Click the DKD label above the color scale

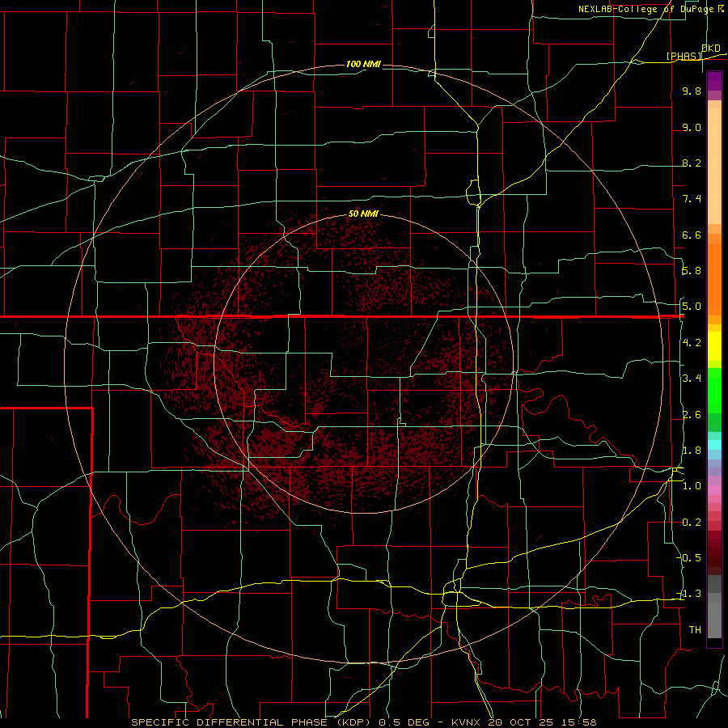click(x=711, y=49)
